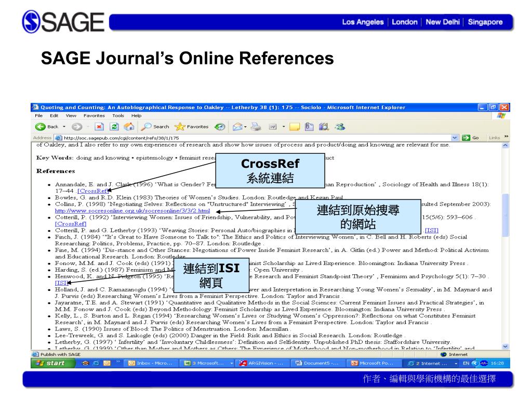Viewport: 532px width, 399px height.
Task: Expand hidden tray icons with the arrow
Action: (x=475, y=363)
